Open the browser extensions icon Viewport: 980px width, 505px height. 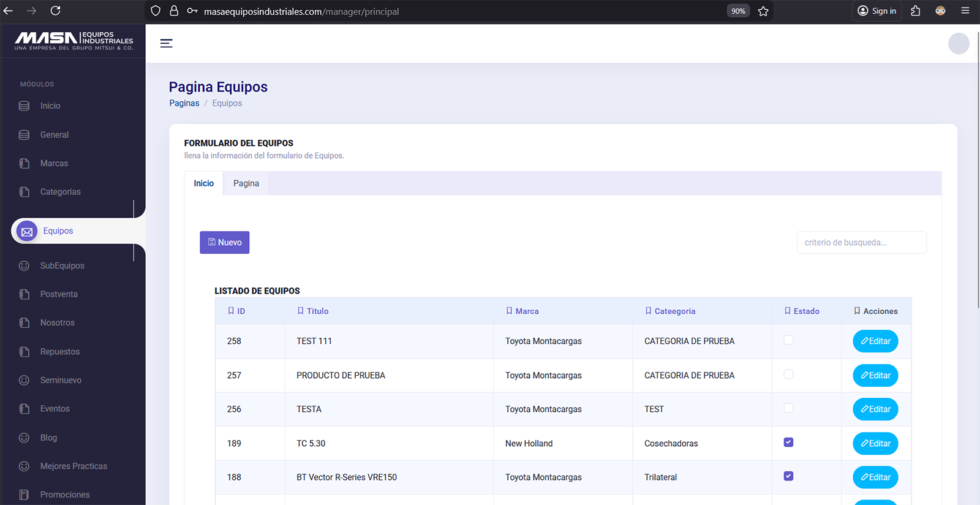point(916,11)
